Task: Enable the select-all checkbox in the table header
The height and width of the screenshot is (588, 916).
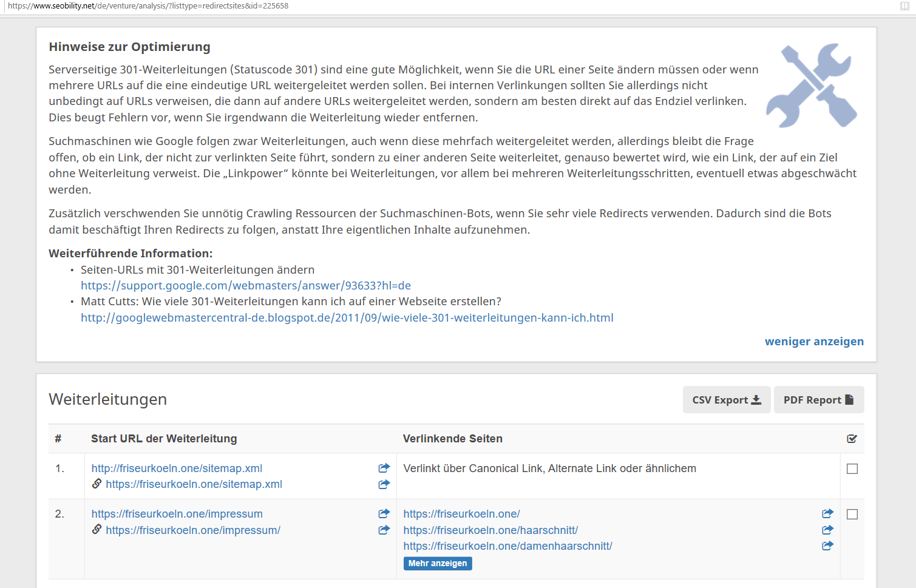Action: pyautogui.click(x=852, y=438)
